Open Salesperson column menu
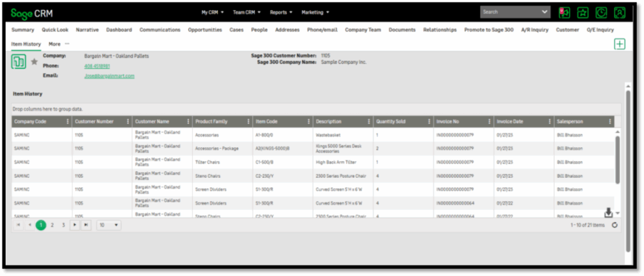 coord(610,121)
